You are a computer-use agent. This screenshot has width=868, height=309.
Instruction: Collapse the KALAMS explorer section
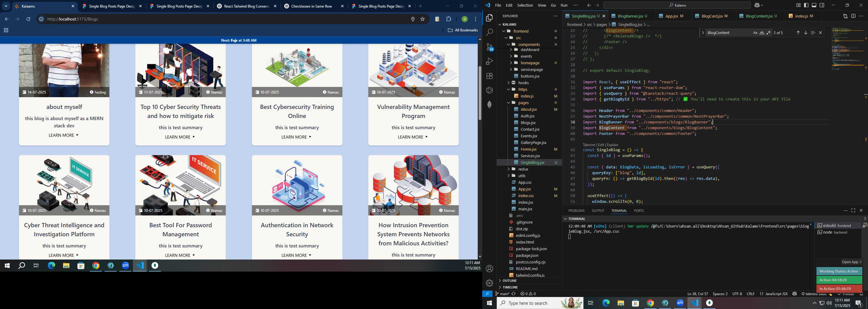pyautogui.click(x=500, y=24)
